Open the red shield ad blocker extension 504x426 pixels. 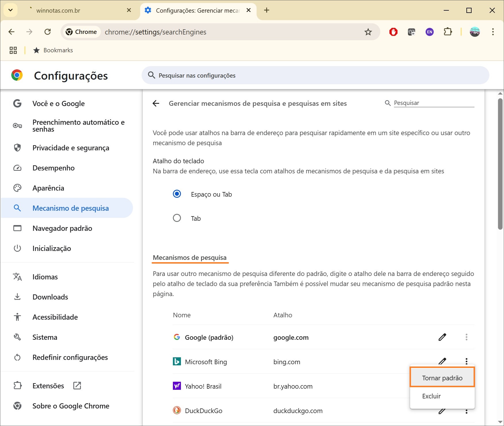click(x=393, y=32)
